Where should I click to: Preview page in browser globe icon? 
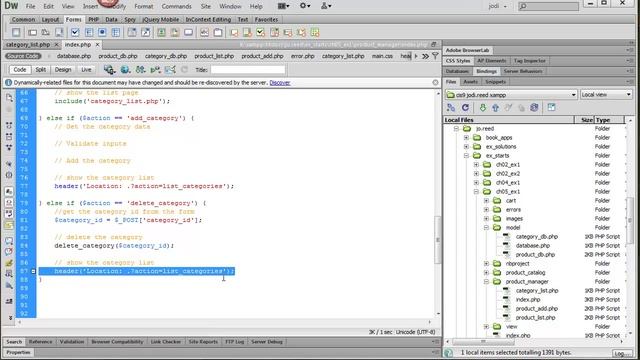pos(125,70)
